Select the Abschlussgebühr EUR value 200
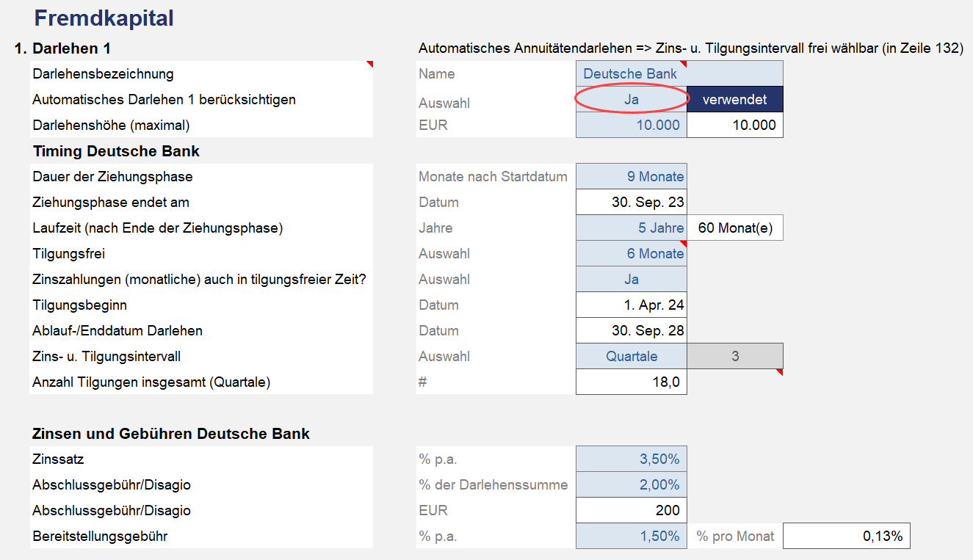The height and width of the screenshot is (560, 973). tap(632, 510)
